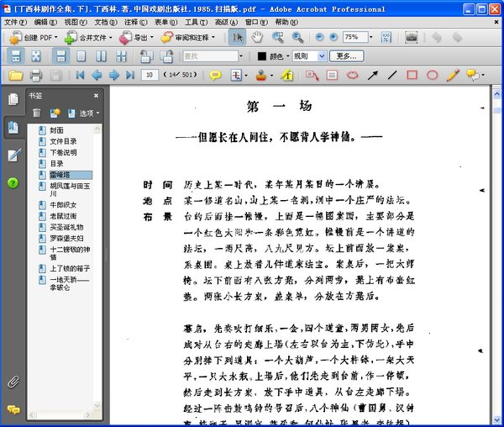Image resolution: width=504 pixels, height=427 pixels.
Task: Toggle full screen mode button
Action: pyautogui.click(x=35, y=56)
